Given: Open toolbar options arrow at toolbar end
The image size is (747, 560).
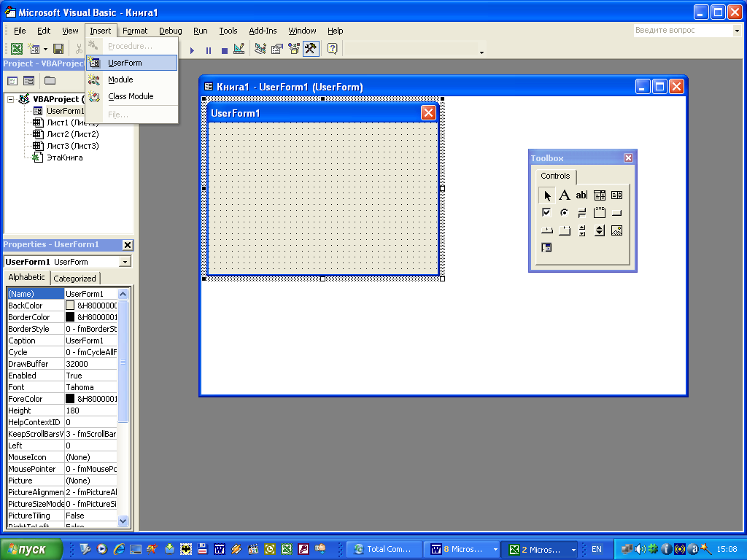Looking at the screenshot, I should coord(481,52).
